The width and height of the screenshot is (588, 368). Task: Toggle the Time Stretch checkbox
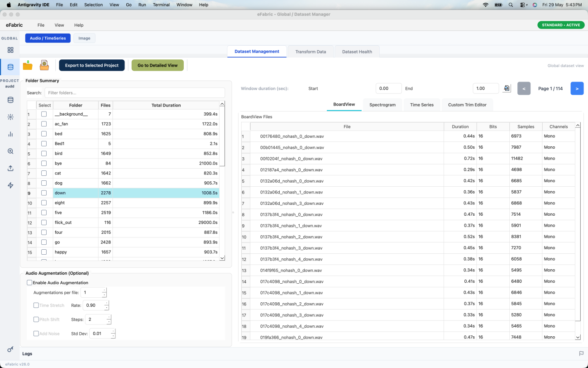click(36, 305)
